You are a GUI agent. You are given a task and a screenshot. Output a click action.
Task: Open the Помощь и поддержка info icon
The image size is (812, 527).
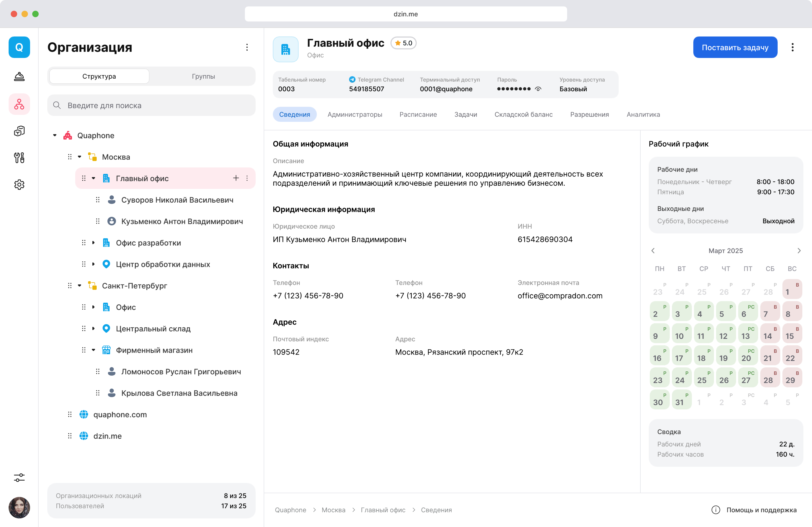[x=715, y=510]
